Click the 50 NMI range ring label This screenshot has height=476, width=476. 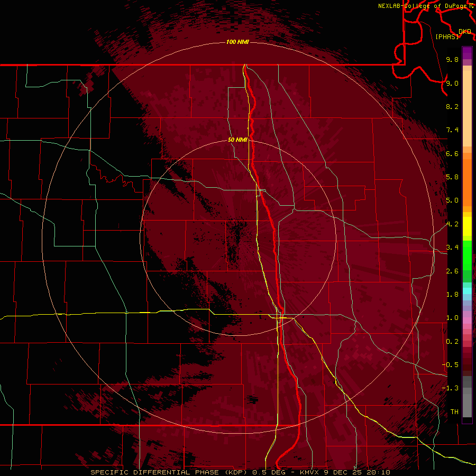click(237, 140)
